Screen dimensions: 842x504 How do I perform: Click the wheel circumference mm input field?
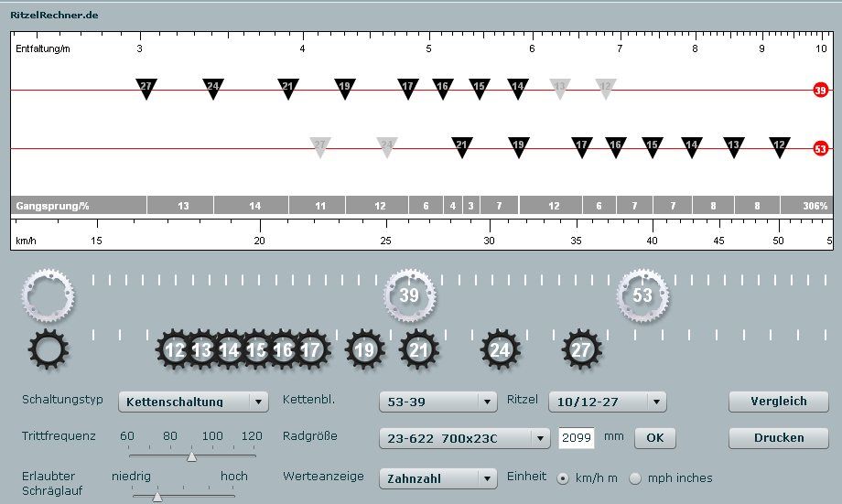tap(577, 438)
